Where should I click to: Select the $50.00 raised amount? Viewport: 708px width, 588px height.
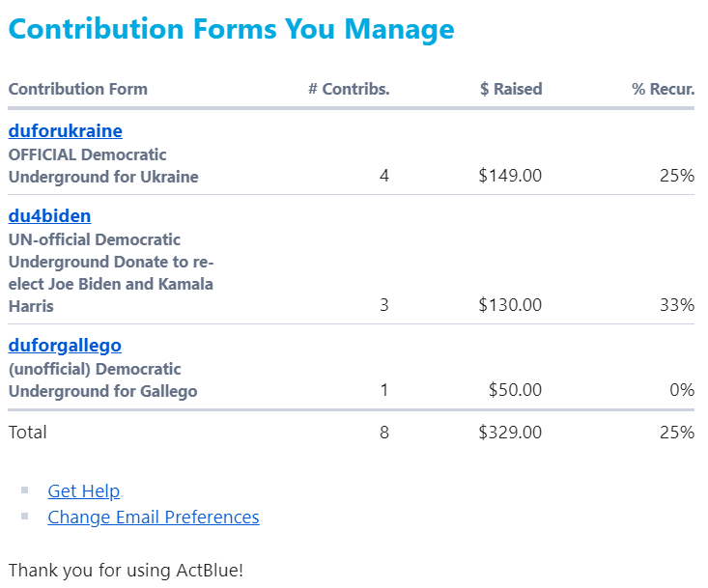click(x=514, y=390)
